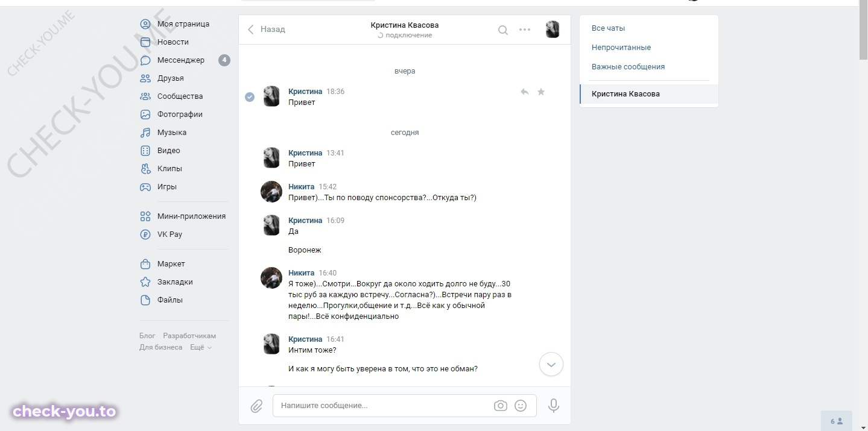Open the My Page profile icon
Viewport: 868px width, 431px height.
pos(145,24)
